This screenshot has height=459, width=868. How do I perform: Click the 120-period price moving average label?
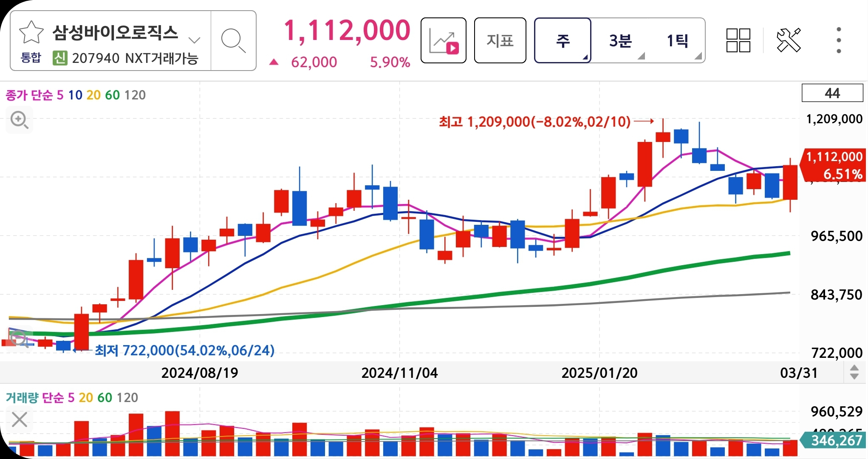pyautogui.click(x=135, y=95)
